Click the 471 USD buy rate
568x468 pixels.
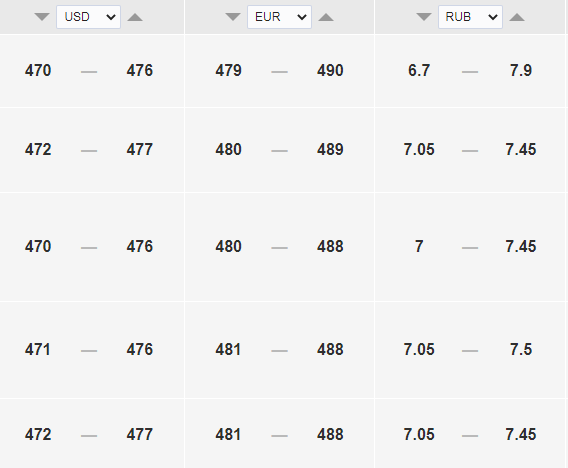(38, 349)
